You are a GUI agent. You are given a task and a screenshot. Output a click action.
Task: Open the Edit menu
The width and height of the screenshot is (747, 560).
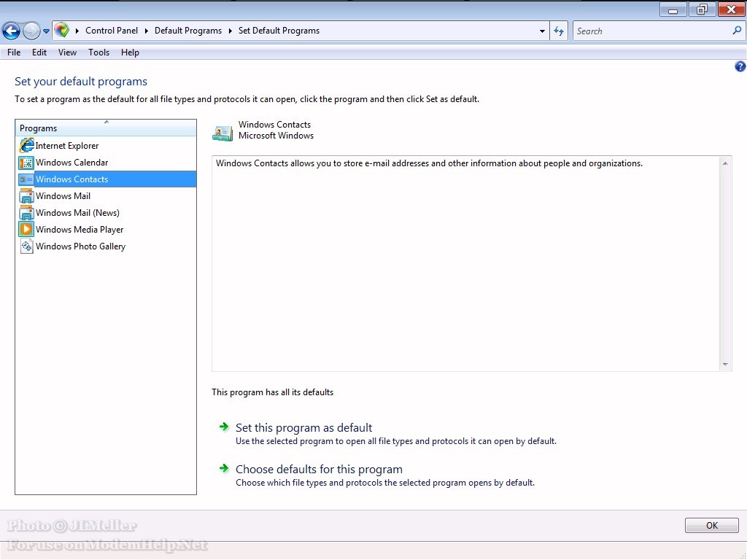[39, 52]
